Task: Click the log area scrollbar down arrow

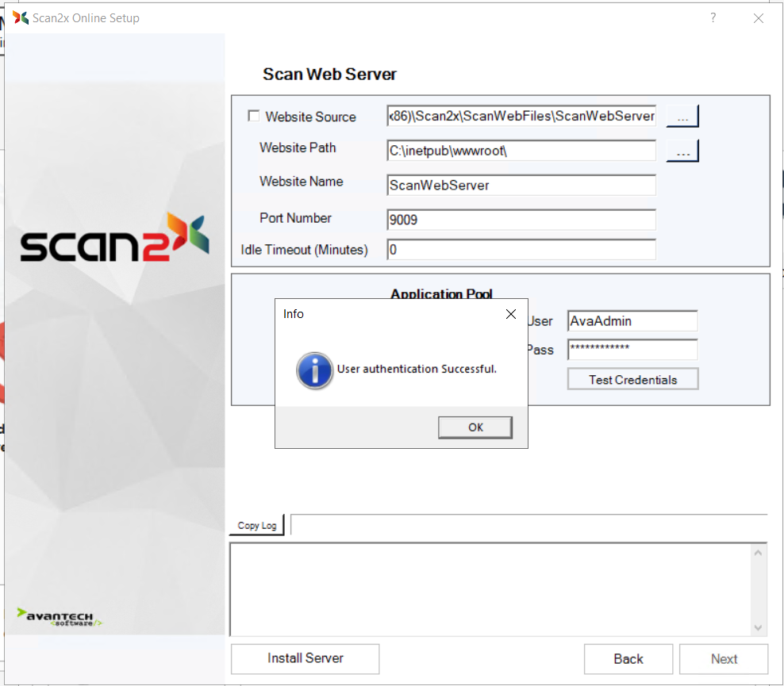Action: [758, 627]
